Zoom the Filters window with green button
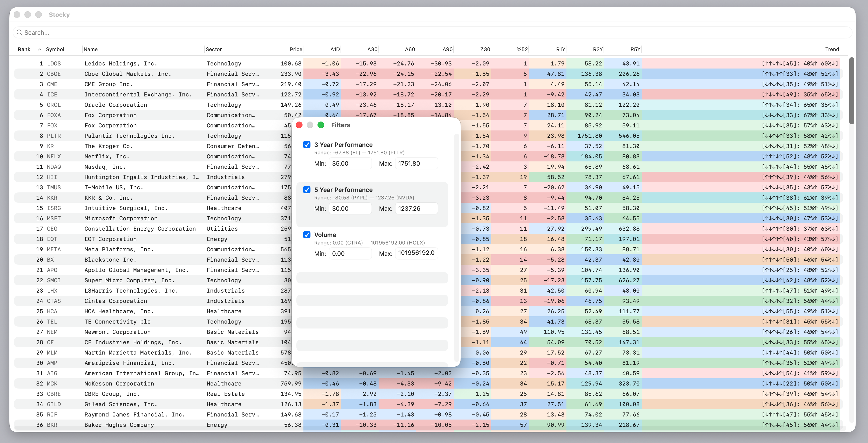 321,125
